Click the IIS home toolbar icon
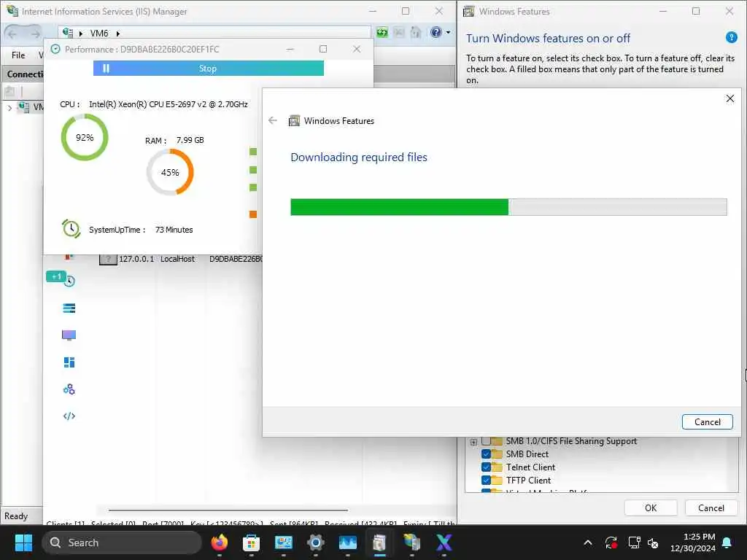Screen dimensions: 747x560 click(416, 32)
